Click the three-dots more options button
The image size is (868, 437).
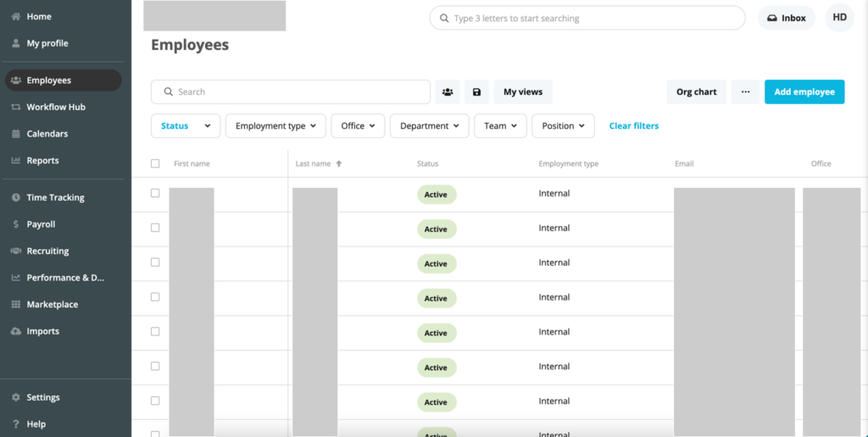pos(745,91)
